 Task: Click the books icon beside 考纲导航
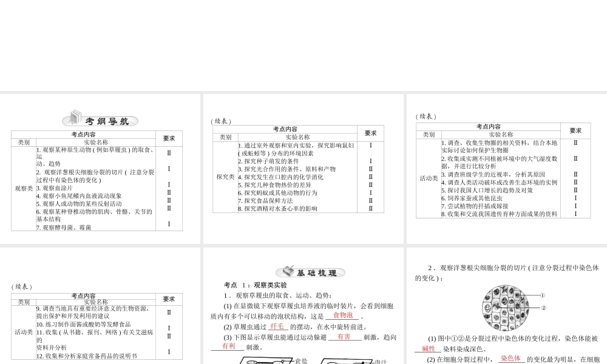click(x=75, y=118)
